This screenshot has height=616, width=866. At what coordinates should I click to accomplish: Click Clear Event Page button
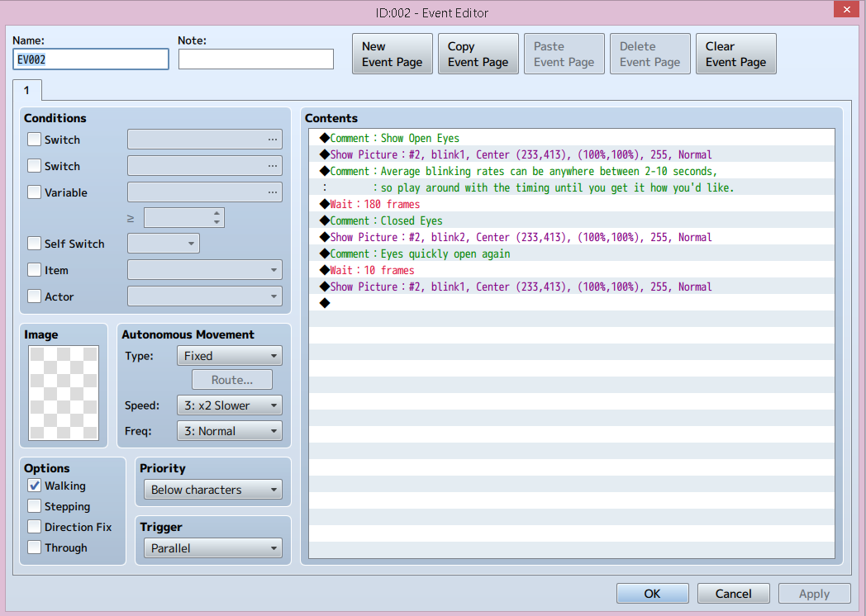(736, 54)
